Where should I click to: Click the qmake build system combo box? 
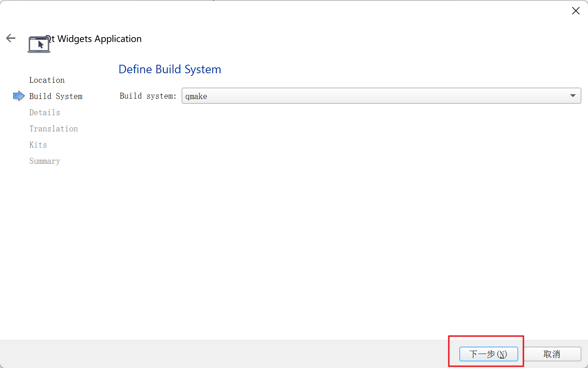[x=381, y=96]
